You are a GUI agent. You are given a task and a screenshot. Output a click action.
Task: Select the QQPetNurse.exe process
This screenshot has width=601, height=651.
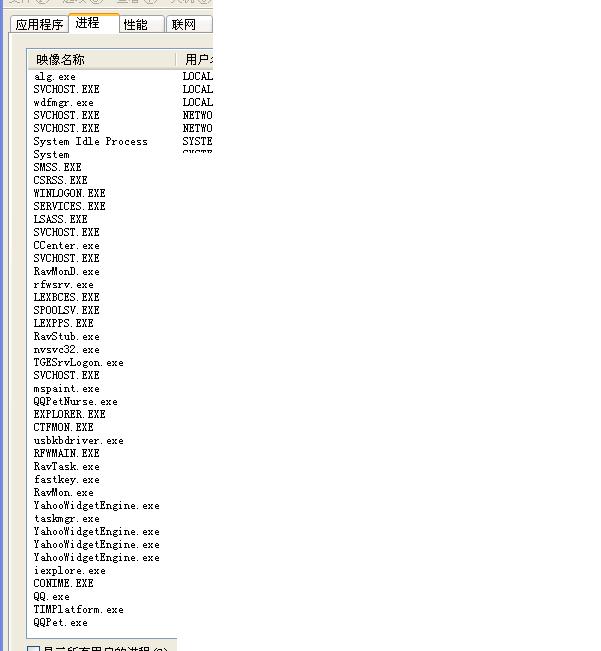76,401
